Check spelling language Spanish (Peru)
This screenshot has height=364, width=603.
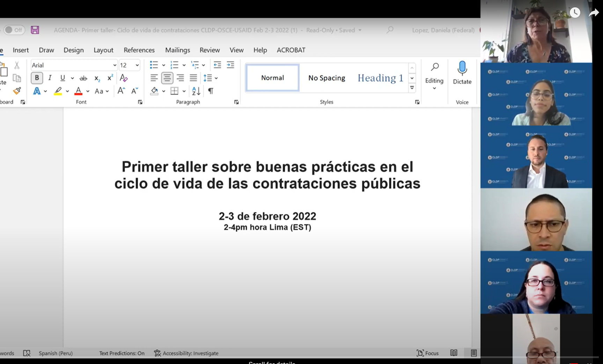pyautogui.click(x=56, y=353)
